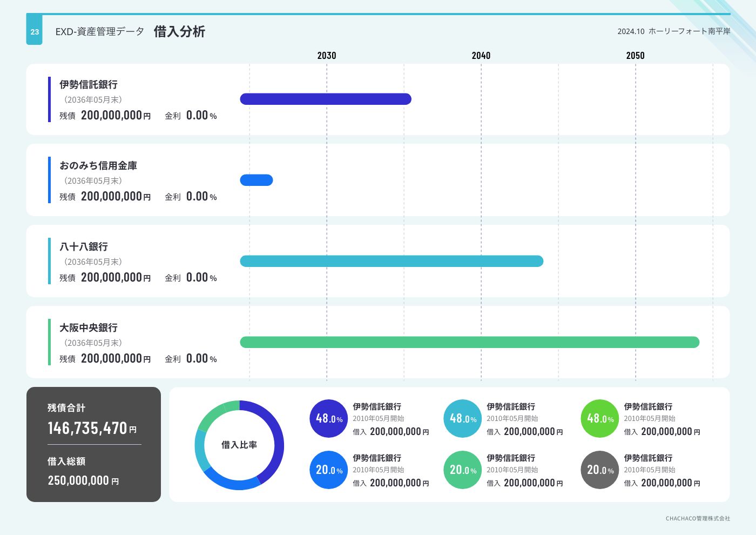Click the 借入分析 page title
This screenshot has height=535, width=756.
179,31
